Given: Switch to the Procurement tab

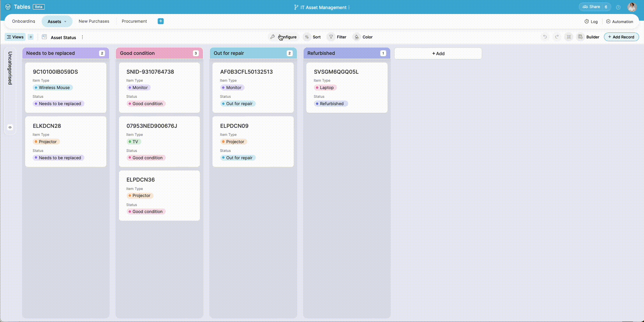Looking at the screenshot, I should click(x=134, y=21).
